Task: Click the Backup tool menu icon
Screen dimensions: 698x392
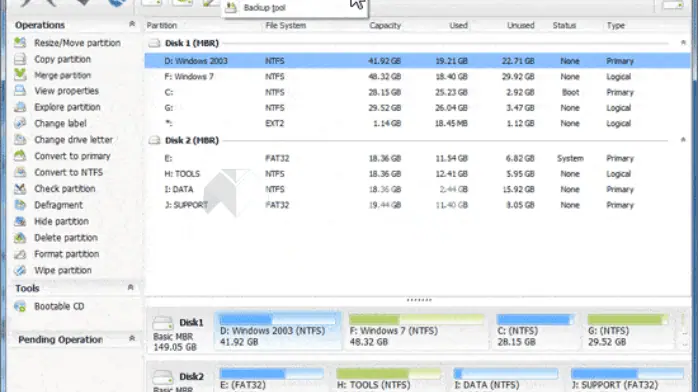Action: 231,7
